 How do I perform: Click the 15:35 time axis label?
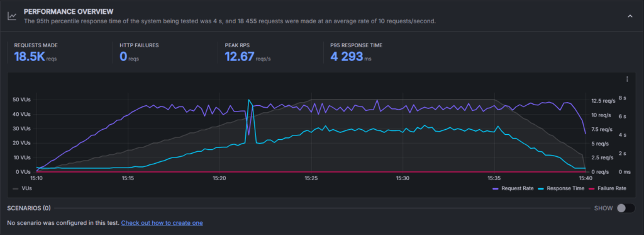[494, 178]
